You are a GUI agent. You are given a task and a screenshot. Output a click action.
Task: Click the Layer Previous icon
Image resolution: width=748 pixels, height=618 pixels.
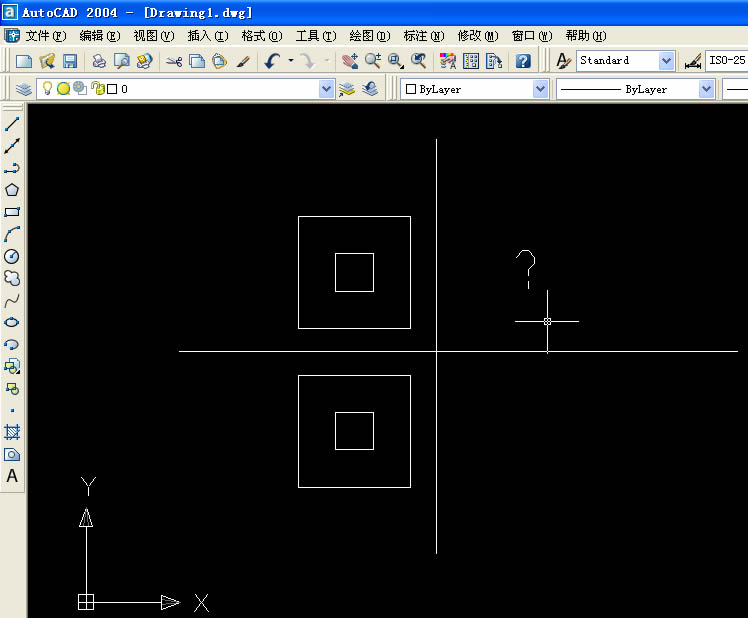pyautogui.click(x=370, y=89)
